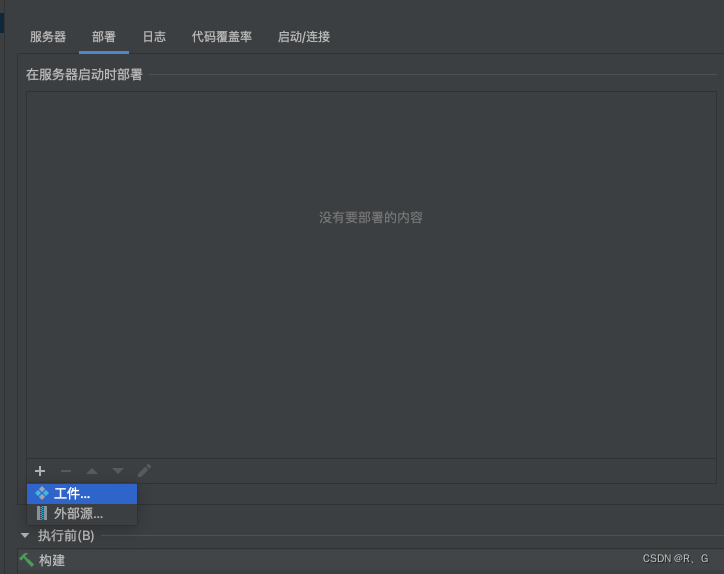This screenshot has height=574, width=724.
Task: Go to the 启动/连接 tab
Action: 303,37
